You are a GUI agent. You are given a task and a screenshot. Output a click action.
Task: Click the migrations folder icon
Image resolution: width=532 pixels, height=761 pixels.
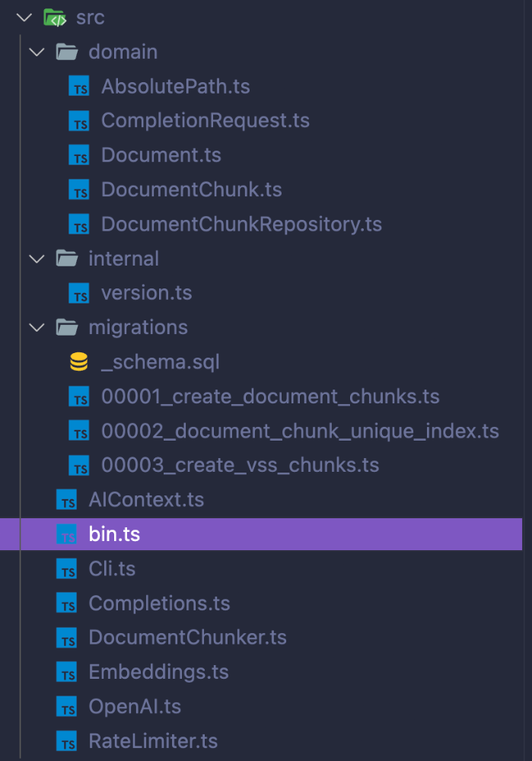(x=67, y=328)
